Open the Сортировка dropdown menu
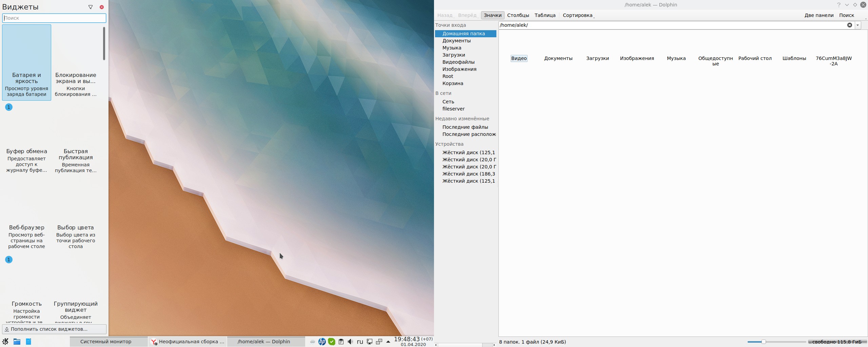The image size is (868, 347). [x=578, y=15]
